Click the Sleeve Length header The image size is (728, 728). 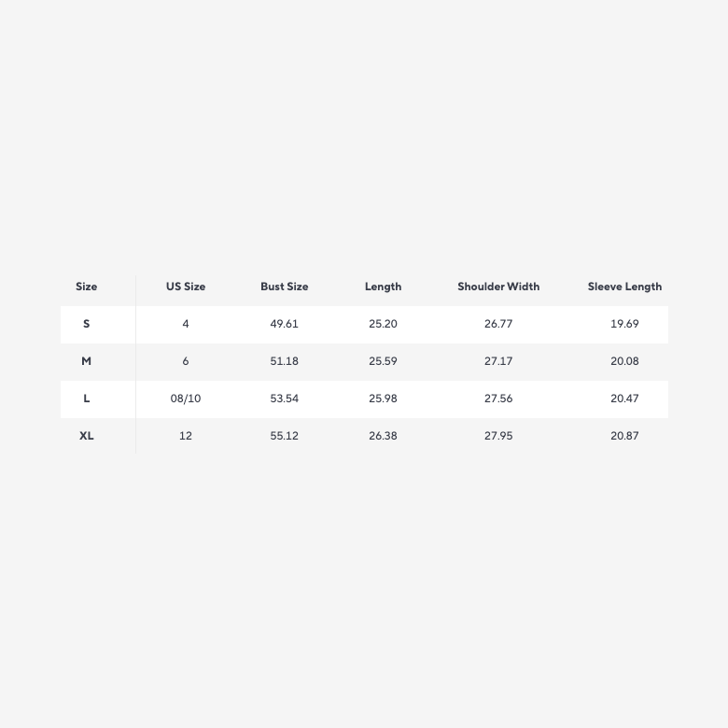coord(624,287)
